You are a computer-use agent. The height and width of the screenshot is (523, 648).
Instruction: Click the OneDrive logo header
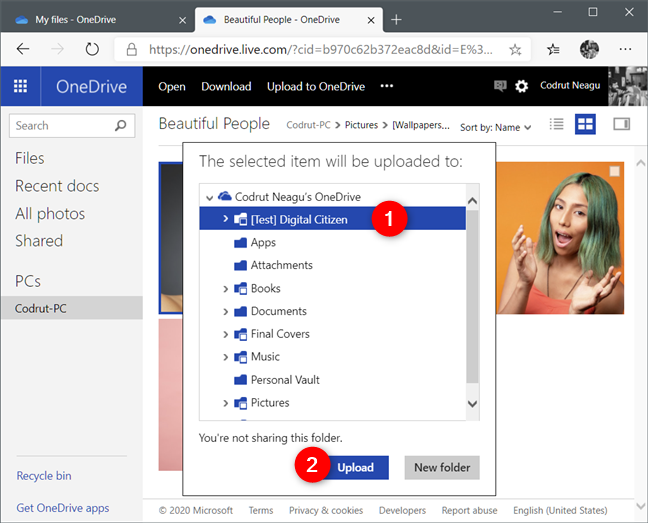pyautogui.click(x=91, y=86)
